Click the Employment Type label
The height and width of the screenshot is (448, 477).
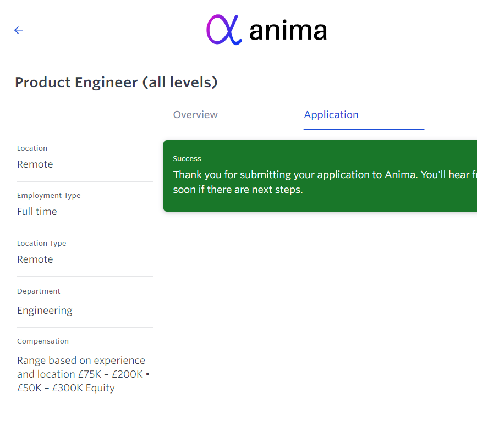point(48,195)
